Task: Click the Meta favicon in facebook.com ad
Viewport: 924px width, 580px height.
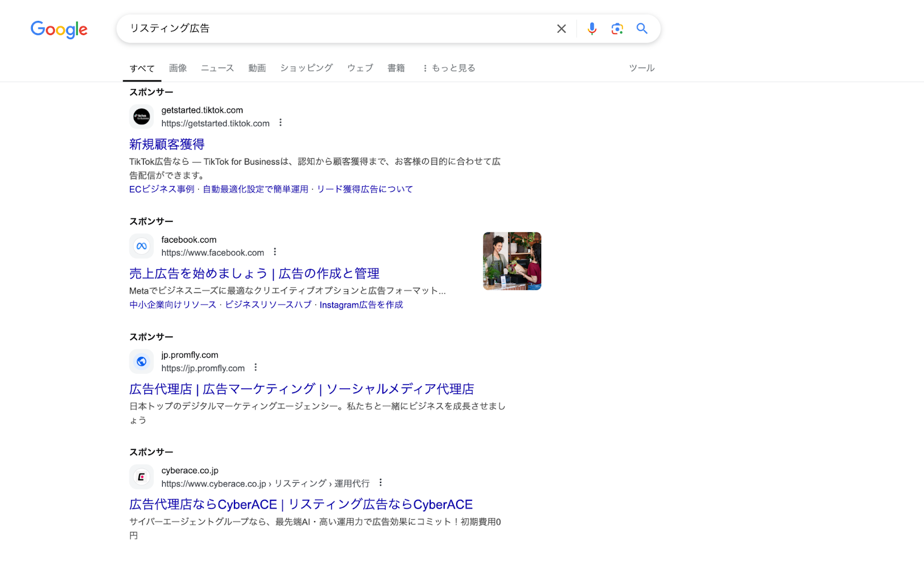Action: [141, 246]
